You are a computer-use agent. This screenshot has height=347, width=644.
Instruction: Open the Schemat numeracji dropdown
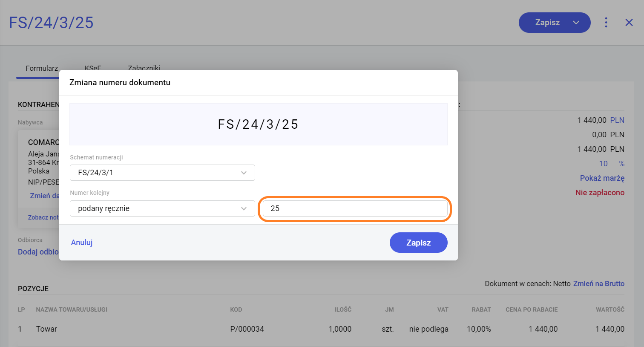click(162, 173)
